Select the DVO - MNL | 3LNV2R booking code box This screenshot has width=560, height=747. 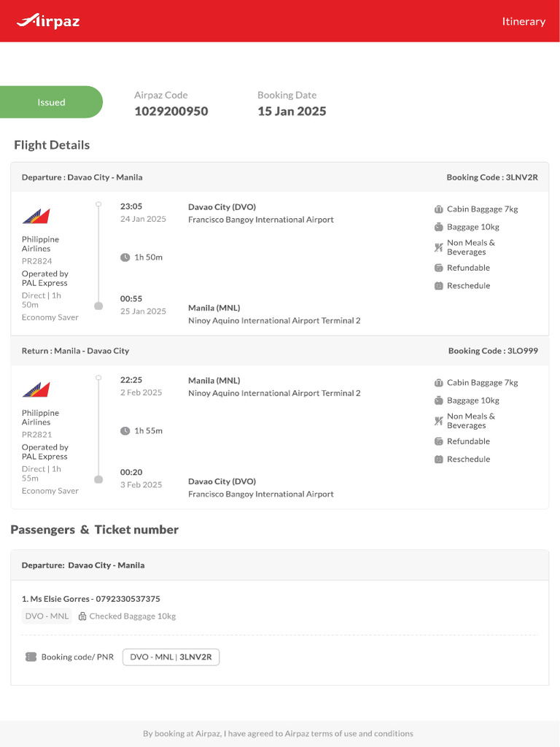click(171, 657)
